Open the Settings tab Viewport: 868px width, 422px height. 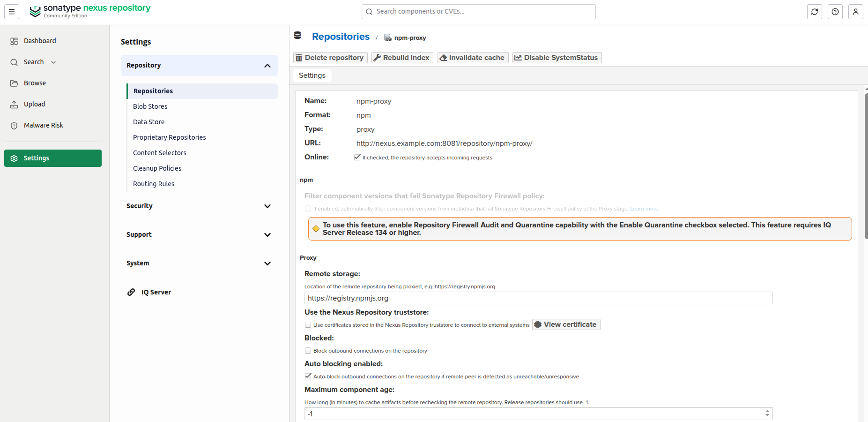click(312, 75)
